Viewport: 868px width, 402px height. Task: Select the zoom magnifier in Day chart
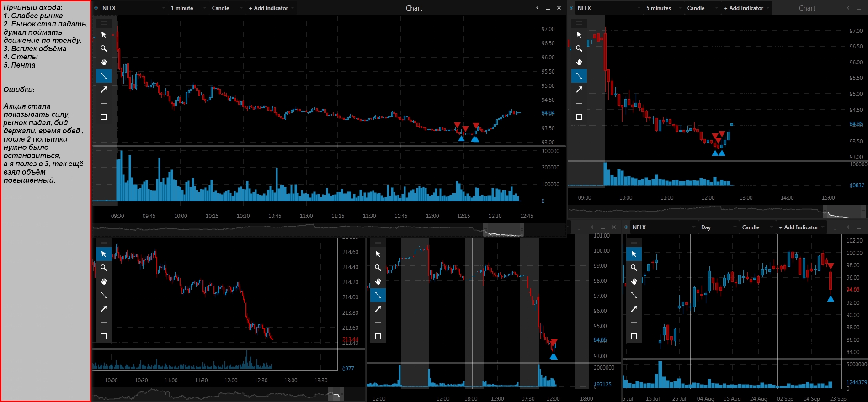point(634,268)
